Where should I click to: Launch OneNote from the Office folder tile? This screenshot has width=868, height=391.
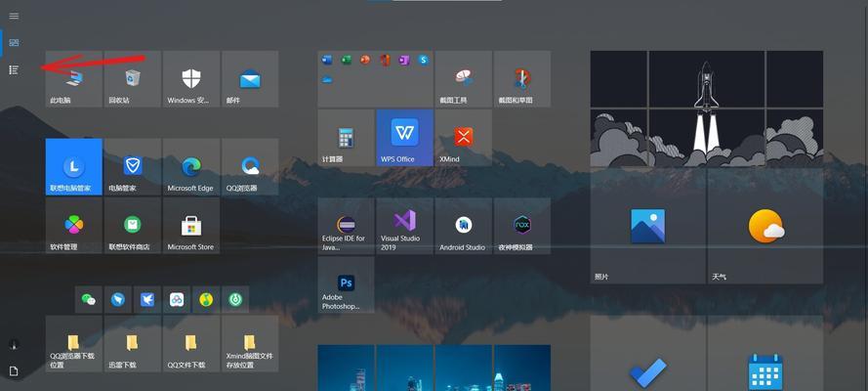[404, 60]
